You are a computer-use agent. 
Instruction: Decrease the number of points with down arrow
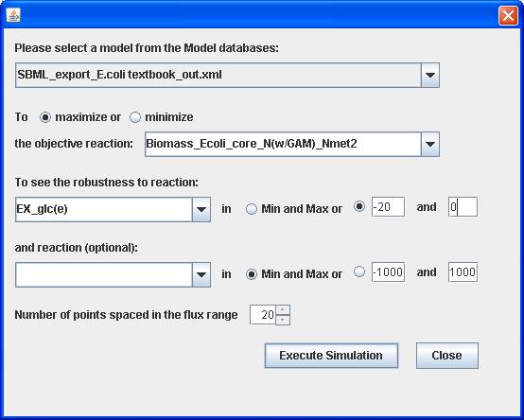283,320
